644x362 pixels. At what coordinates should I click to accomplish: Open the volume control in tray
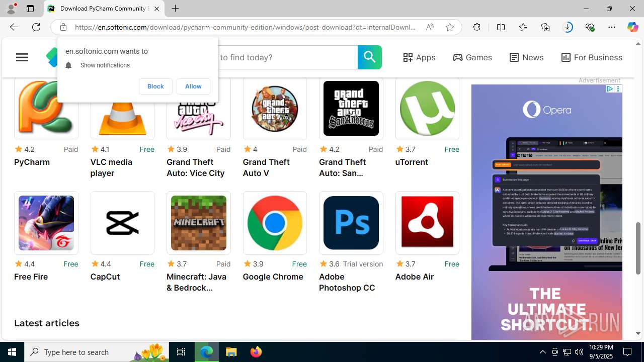coord(579,352)
